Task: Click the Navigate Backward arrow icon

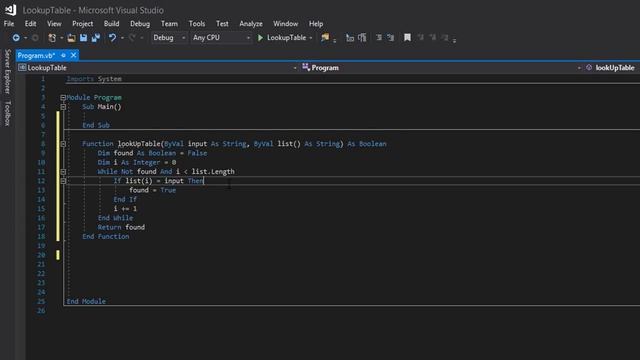Action: point(16,38)
